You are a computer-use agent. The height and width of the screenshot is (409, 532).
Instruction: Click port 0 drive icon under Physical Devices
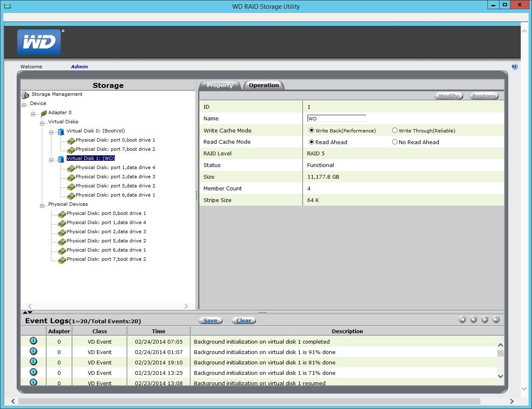pos(62,214)
